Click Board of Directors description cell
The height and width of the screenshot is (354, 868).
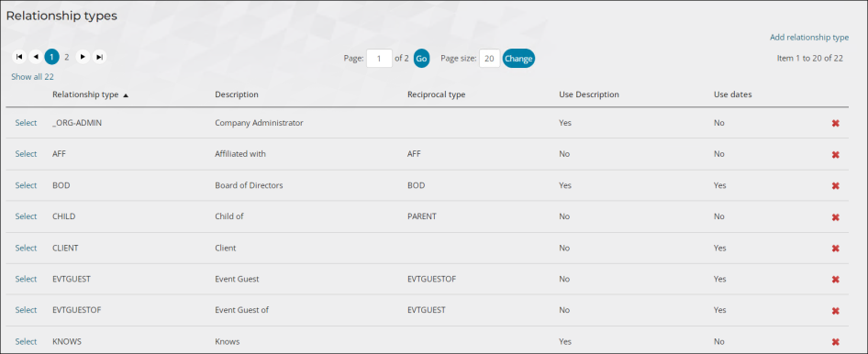point(249,185)
